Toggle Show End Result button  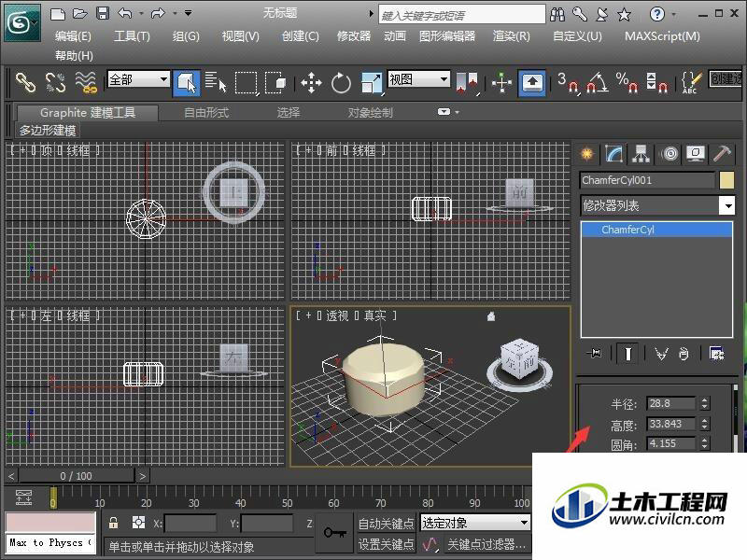[x=627, y=354]
